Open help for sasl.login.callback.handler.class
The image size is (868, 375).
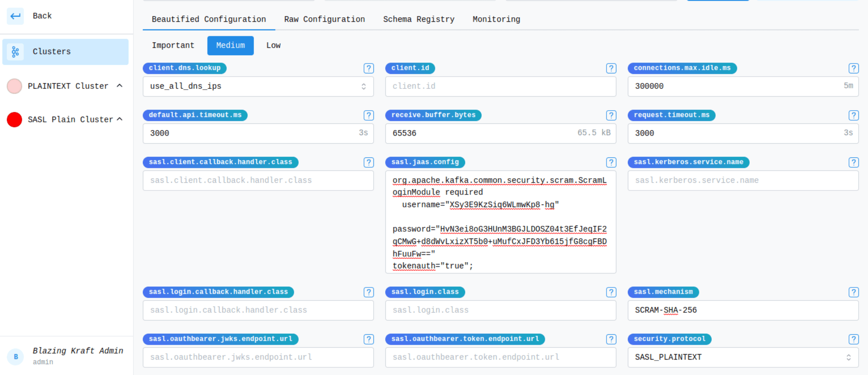[x=369, y=292]
